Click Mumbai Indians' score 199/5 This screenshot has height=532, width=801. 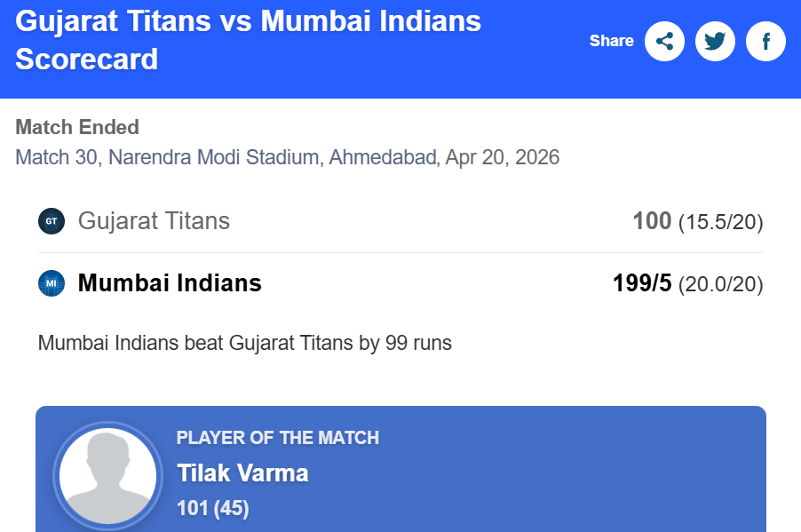pyautogui.click(x=642, y=283)
